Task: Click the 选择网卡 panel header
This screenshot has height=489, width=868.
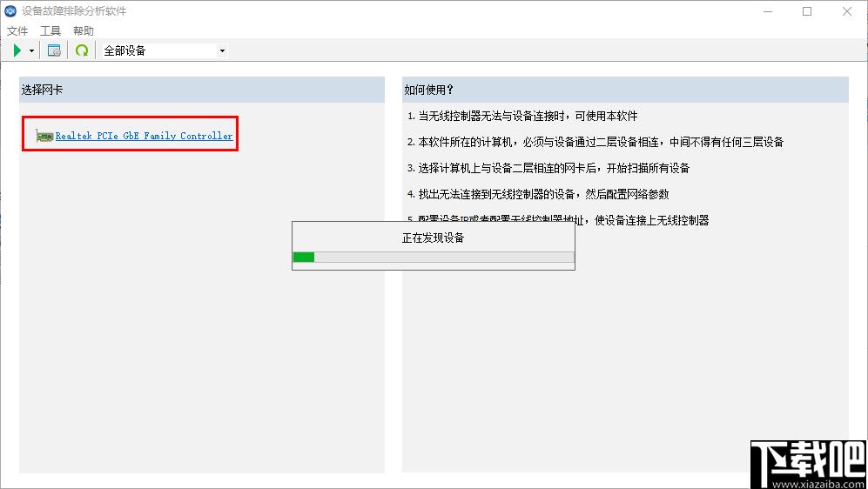Action: click(201, 90)
